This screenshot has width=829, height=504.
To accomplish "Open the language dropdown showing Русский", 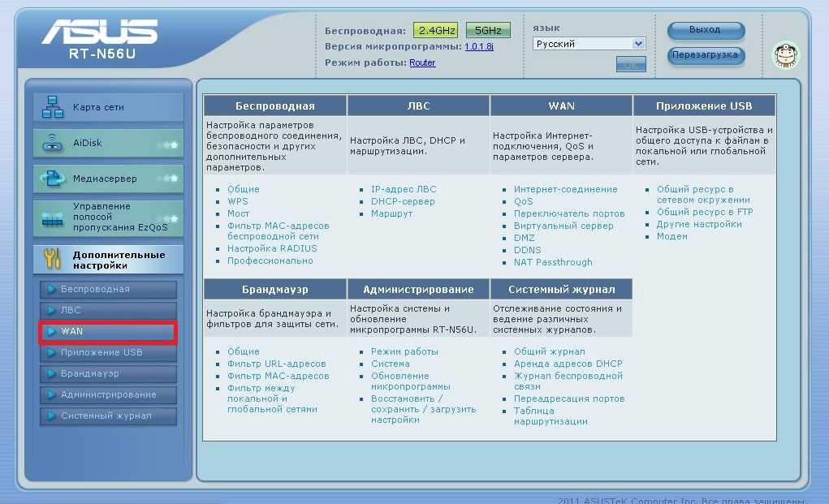I will 589,44.
